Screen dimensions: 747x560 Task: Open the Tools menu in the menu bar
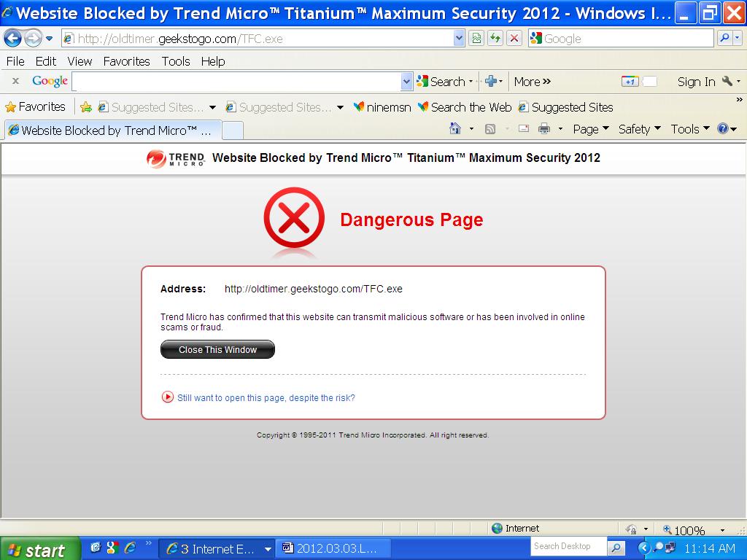tap(176, 61)
